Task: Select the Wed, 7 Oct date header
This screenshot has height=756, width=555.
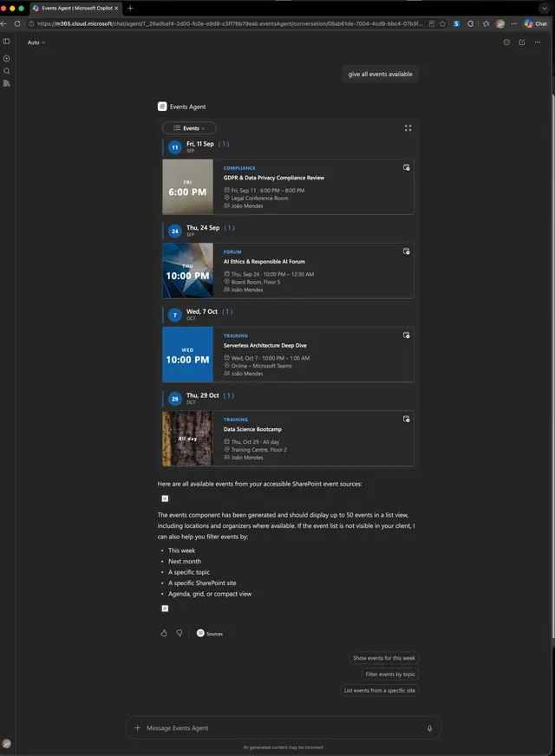Action: pos(202,312)
